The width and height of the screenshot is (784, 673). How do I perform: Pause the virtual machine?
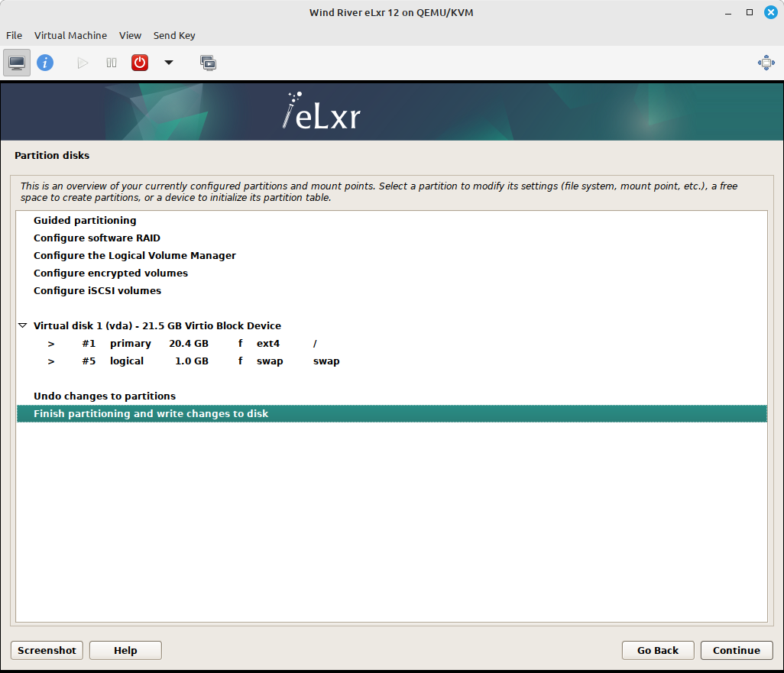(x=111, y=63)
